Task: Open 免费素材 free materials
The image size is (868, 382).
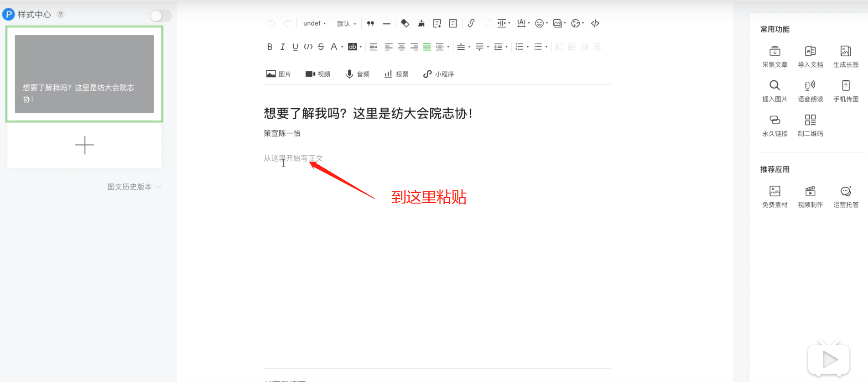Action: (775, 197)
